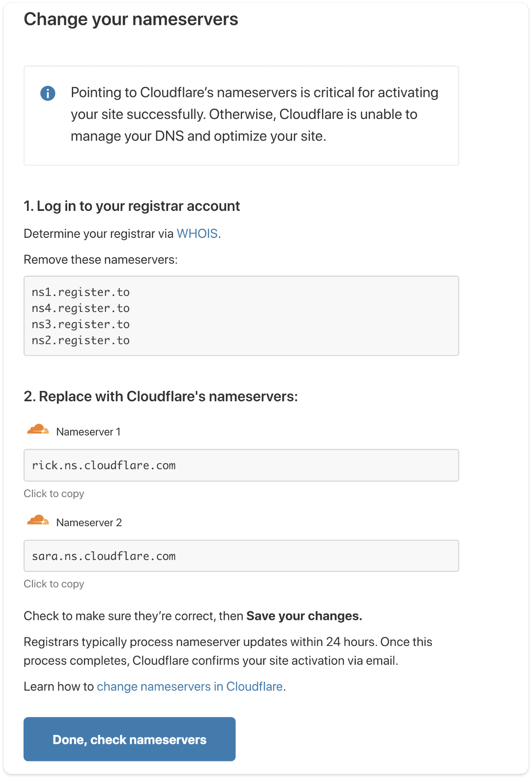Click the Save your changes text
This screenshot has height=779, width=532.
(304, 616)
